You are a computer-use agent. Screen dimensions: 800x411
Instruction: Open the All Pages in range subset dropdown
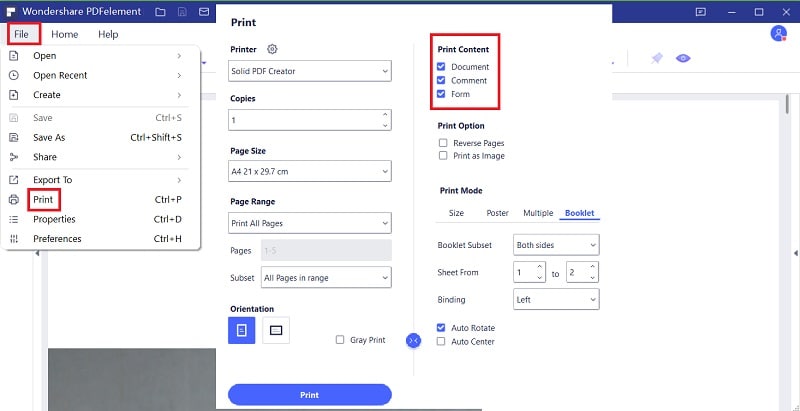pos(326,277)
